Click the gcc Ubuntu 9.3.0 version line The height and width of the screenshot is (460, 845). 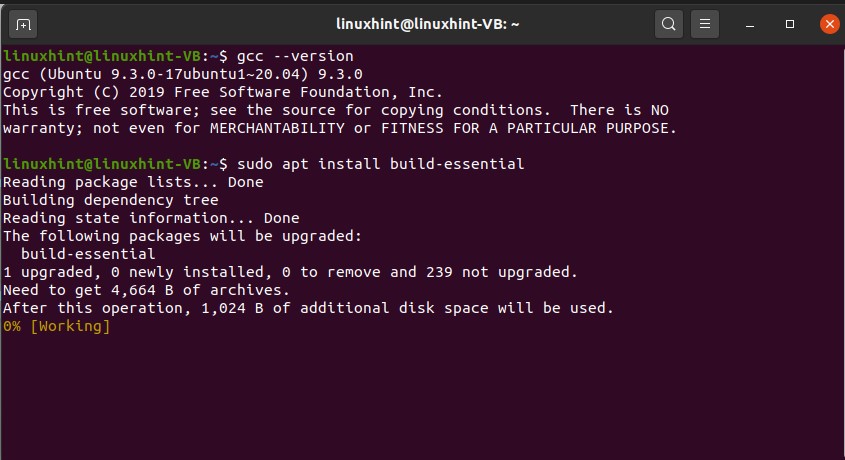pyautogui.click(x=182, y=73)
